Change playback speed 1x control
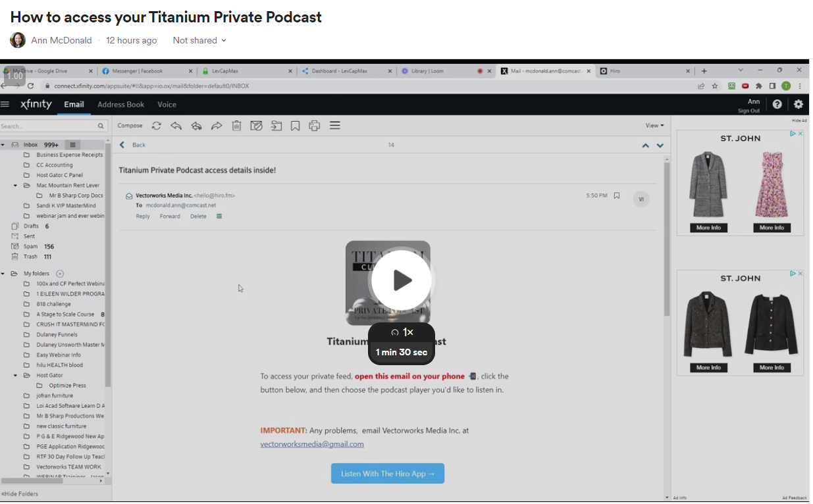 (x=402, y=332)
